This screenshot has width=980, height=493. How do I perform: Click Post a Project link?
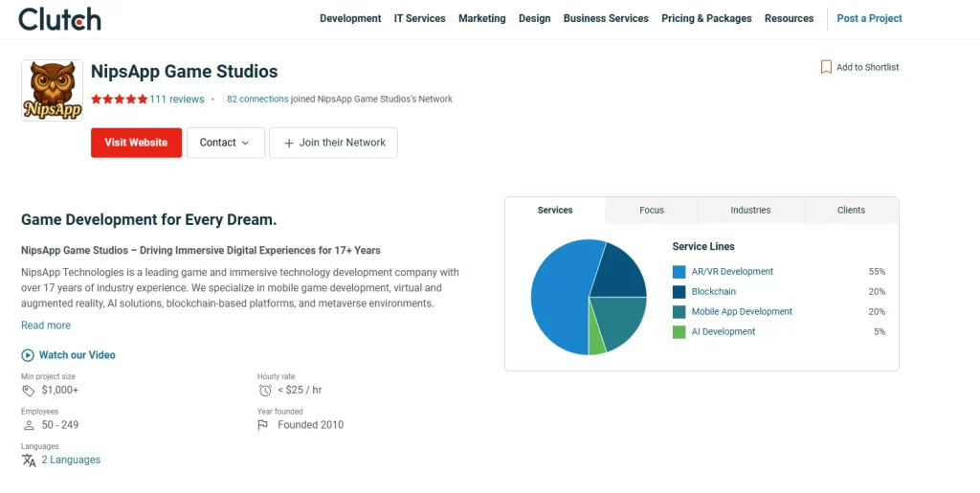coord(869,18)
